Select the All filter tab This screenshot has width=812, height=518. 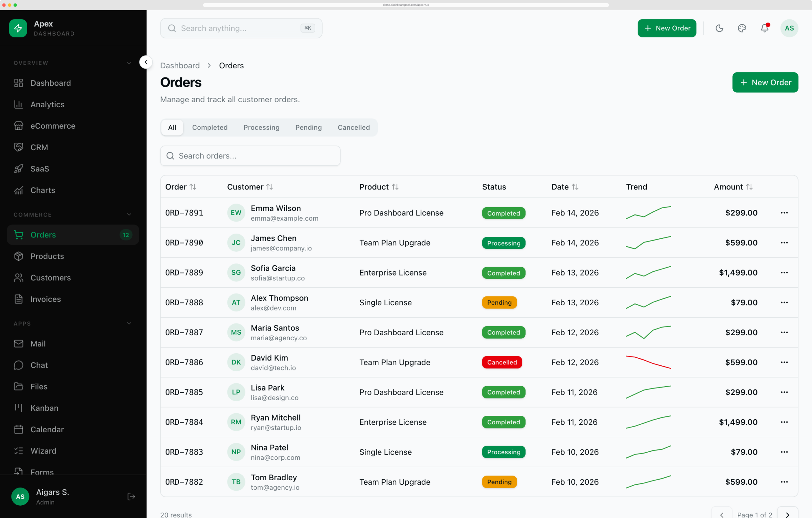click(x=172, y=127)
